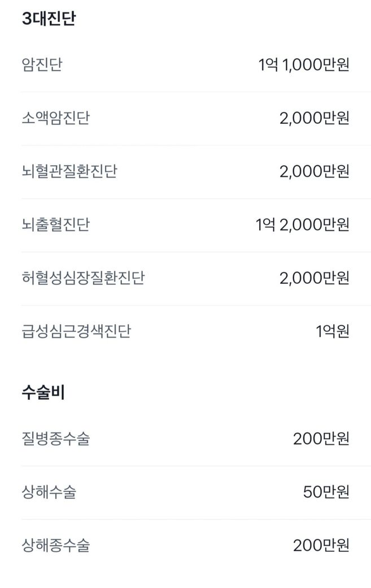Open the 급성심근경색진단 row label
Screen dimensions: 371x588
(76, 331)
